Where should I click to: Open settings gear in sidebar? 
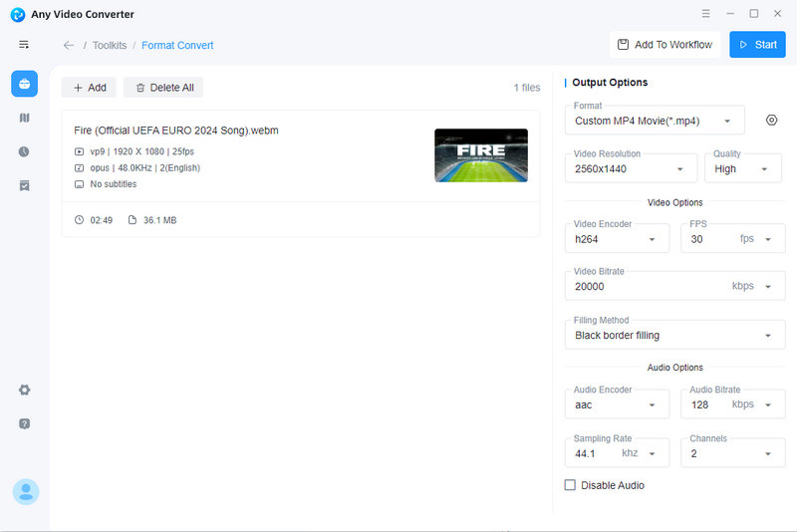[x=24, y=390]
